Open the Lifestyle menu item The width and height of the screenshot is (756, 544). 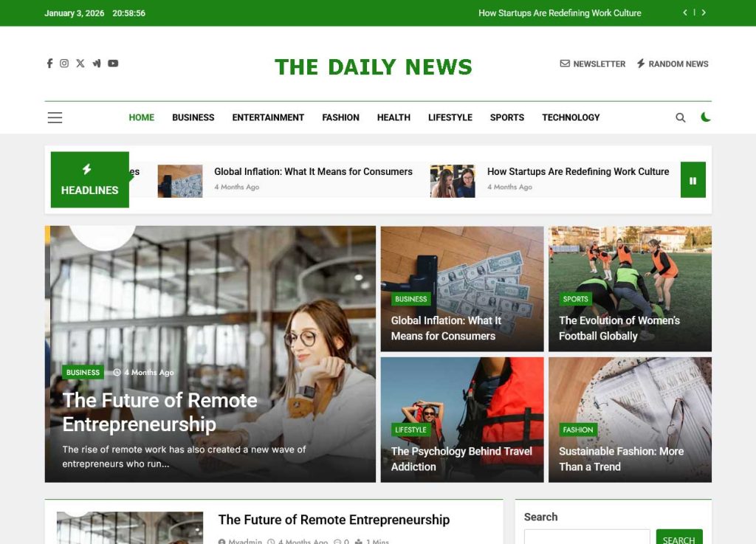(450, 117)
